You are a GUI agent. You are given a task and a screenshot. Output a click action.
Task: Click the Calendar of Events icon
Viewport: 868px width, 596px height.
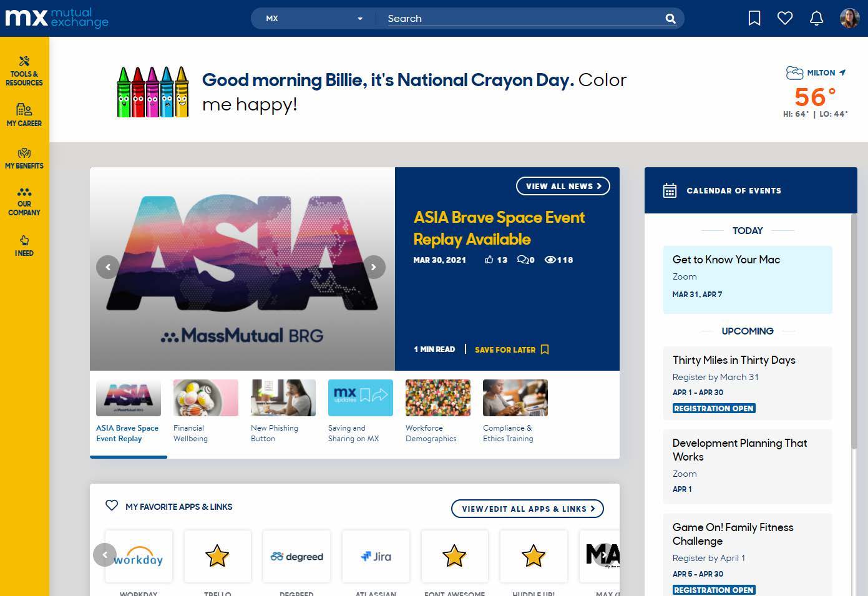point(670,190)
